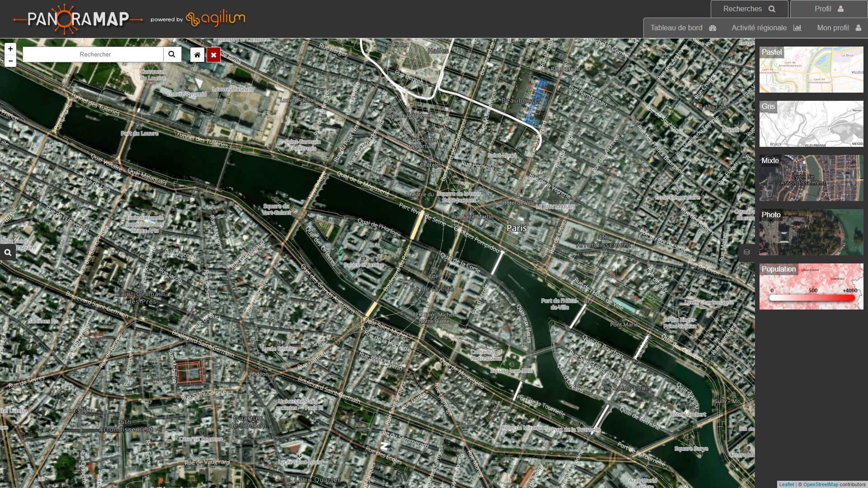Zoom in with the plus button
The height and width of the screenshot is (488, 868).
point(10,49)
